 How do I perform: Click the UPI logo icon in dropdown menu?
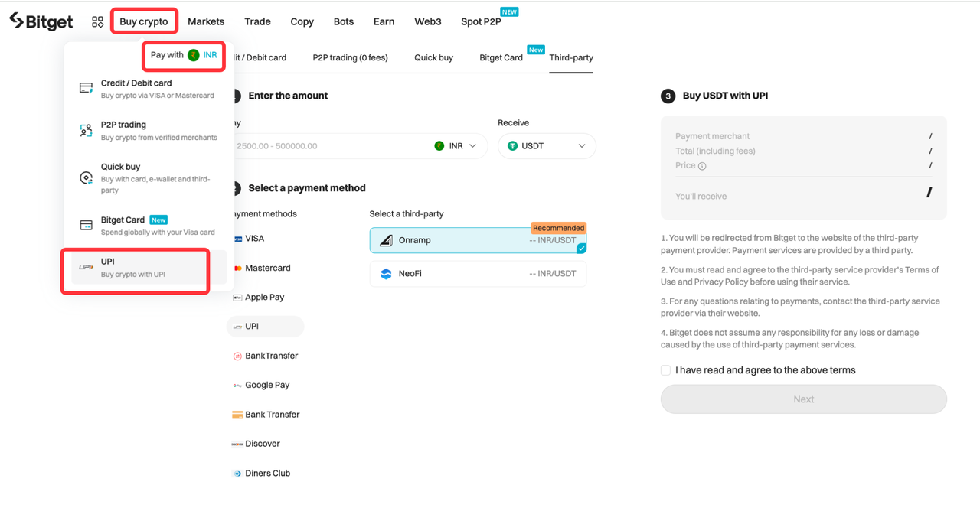pyautogui.click(x=87, y=267)
